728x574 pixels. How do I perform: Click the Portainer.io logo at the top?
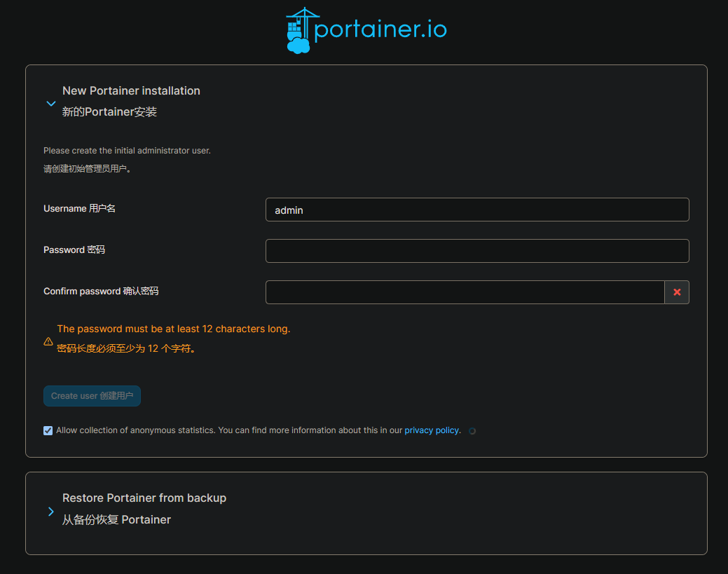(365, 29)
